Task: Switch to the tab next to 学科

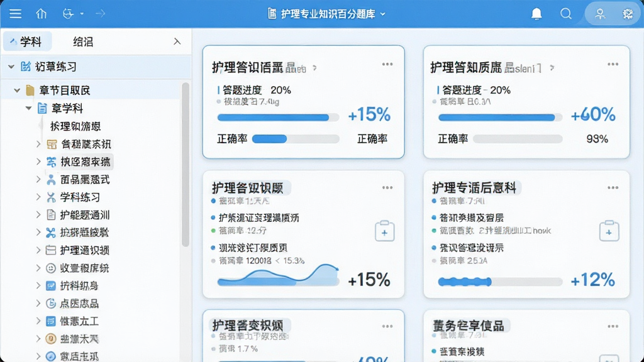Action: click(83, 41)
